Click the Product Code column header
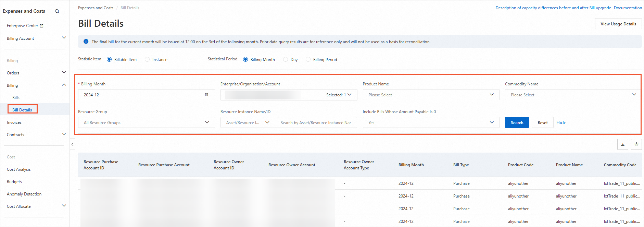Image resolution: width=644 pixels, height=227 pixels. [521, 165]
